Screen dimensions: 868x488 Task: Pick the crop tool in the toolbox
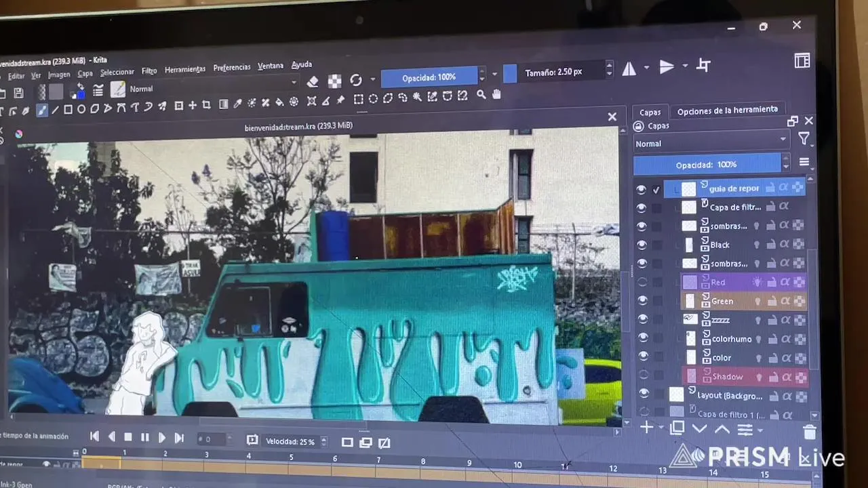point(206,105)
